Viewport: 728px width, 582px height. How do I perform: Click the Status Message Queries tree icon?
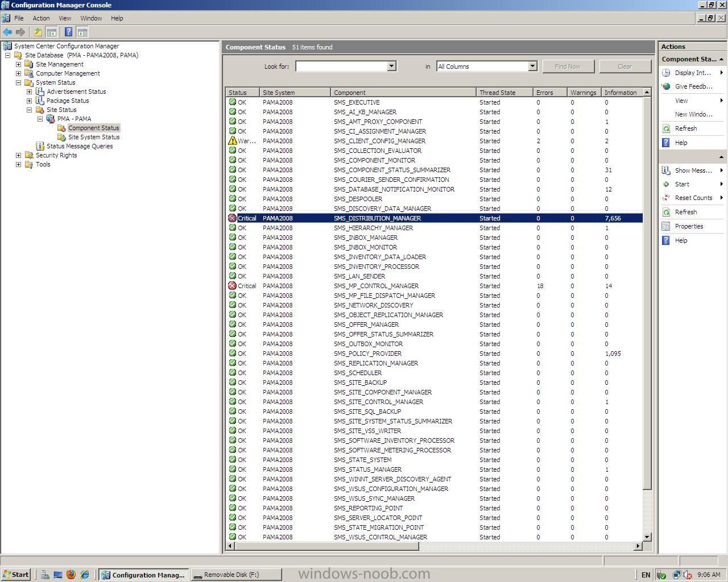click(x=40, y=146)
